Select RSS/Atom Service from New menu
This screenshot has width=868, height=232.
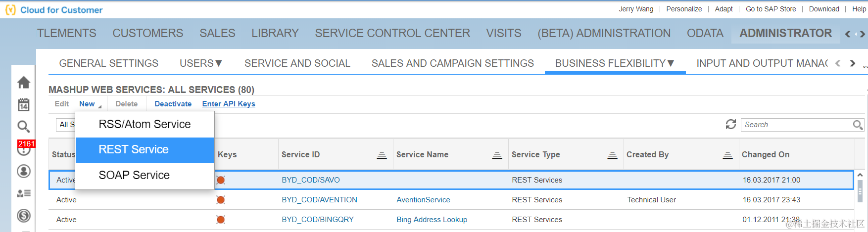pos(145,124)
